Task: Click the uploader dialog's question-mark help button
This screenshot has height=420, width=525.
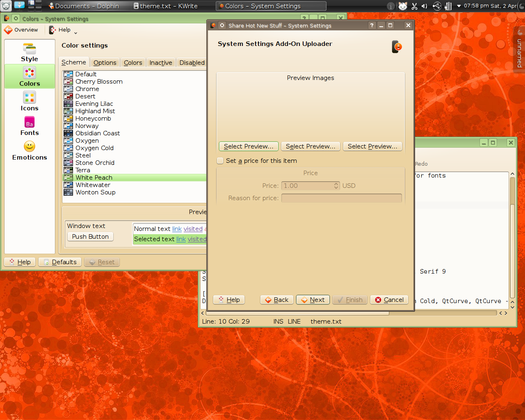Action: [372, 25]
